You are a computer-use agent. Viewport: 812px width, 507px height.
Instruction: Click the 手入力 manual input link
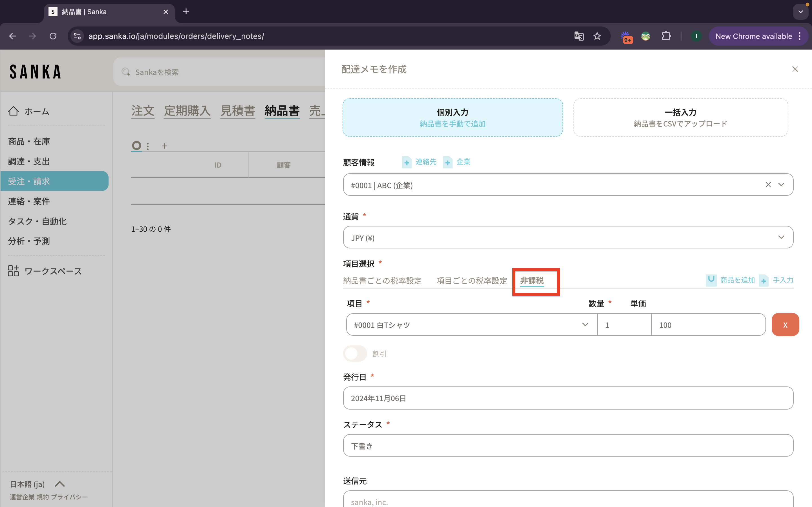click(x=783, y=280)
